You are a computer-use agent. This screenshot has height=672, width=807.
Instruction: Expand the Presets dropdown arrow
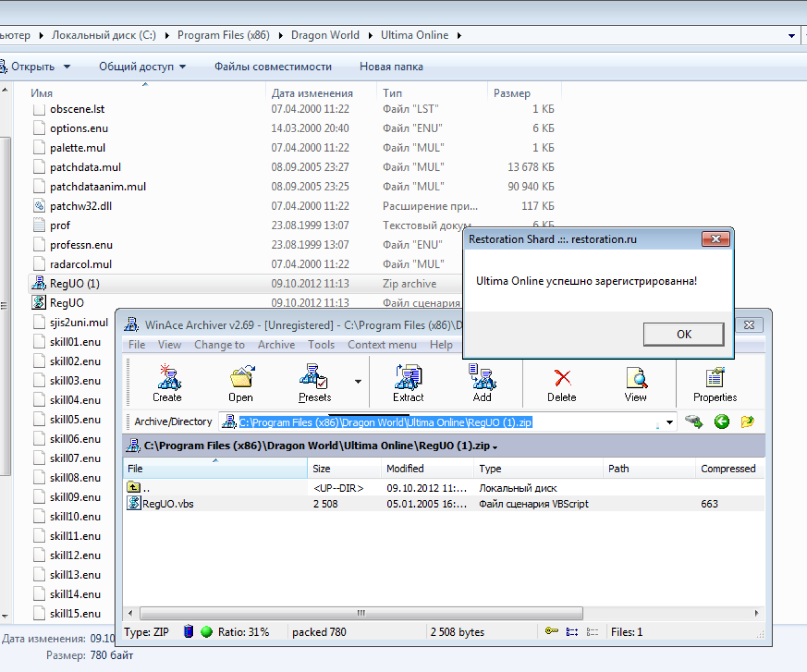[358, 382]
